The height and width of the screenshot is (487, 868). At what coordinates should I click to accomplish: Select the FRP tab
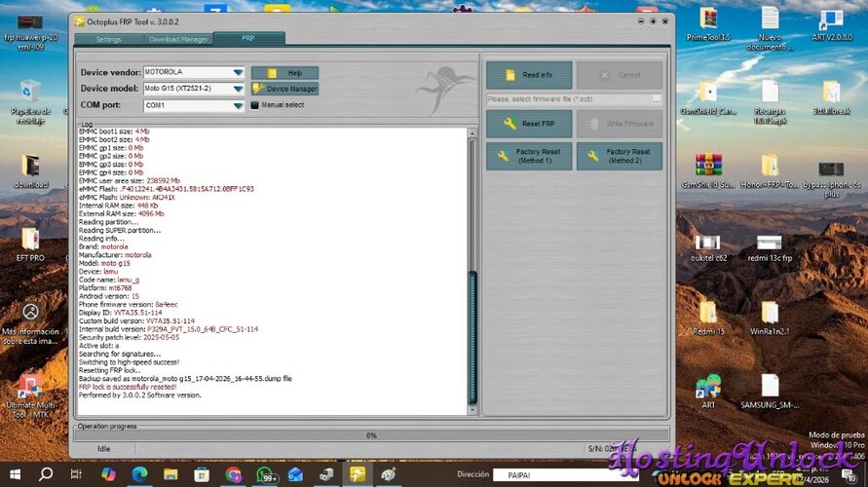pyautogui.click(x=248, y=39)
